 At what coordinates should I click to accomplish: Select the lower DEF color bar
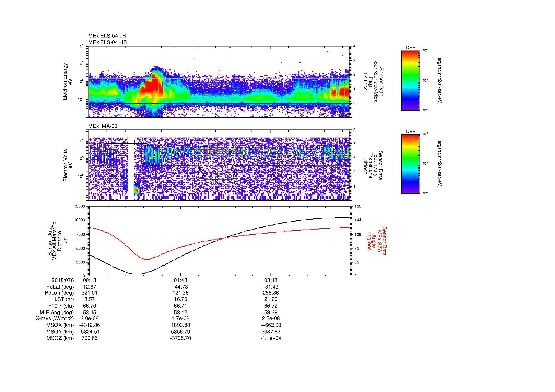[x=410, y=164]
